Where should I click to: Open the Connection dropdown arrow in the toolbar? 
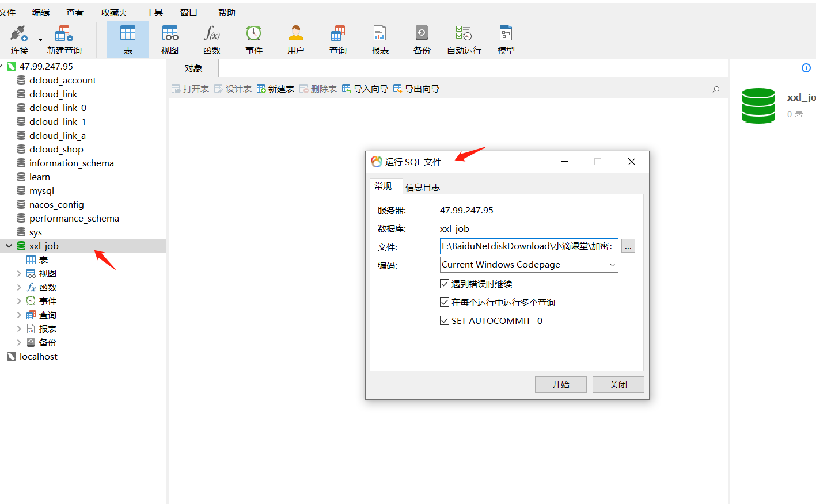[40, 40]
